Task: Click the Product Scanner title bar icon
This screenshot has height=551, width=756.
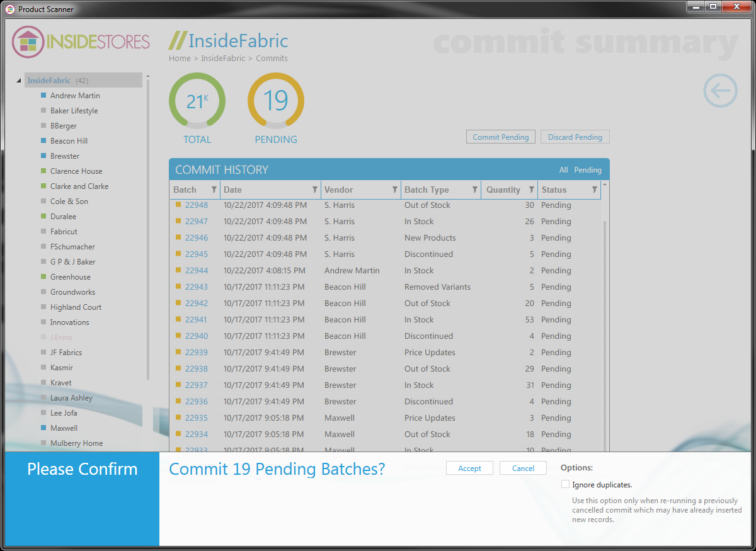Action: tap(10, 9)
